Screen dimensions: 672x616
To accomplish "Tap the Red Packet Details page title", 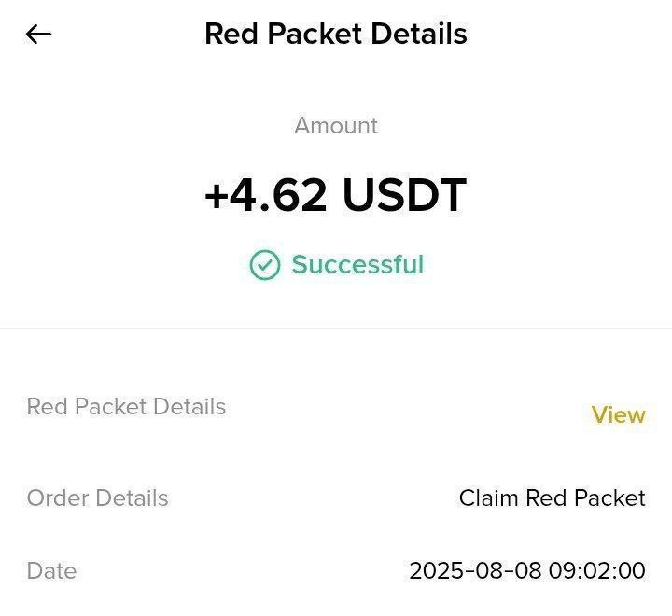I will 336,35.
